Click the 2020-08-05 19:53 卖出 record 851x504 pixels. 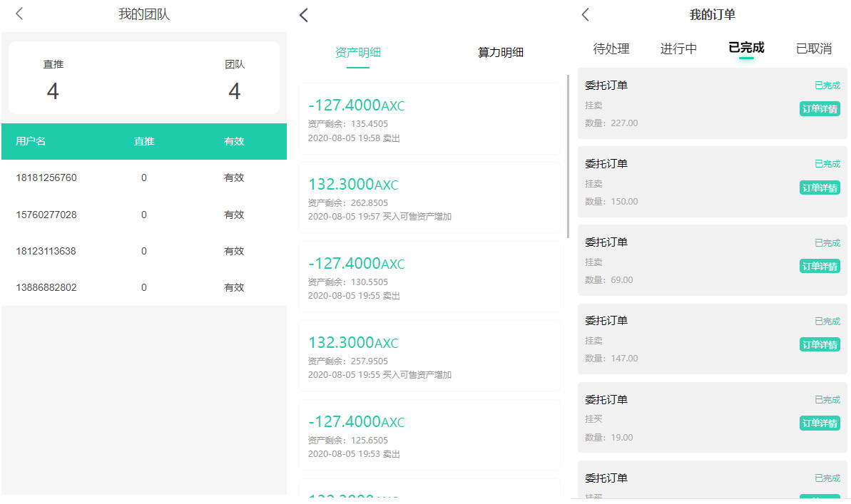point(354,454)
